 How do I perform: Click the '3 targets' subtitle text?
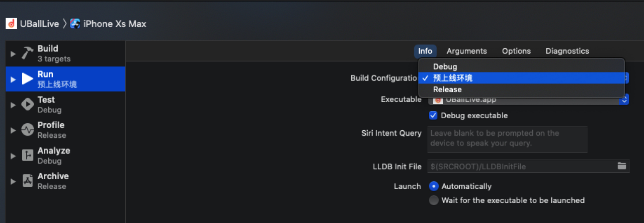tap(54, 59)
